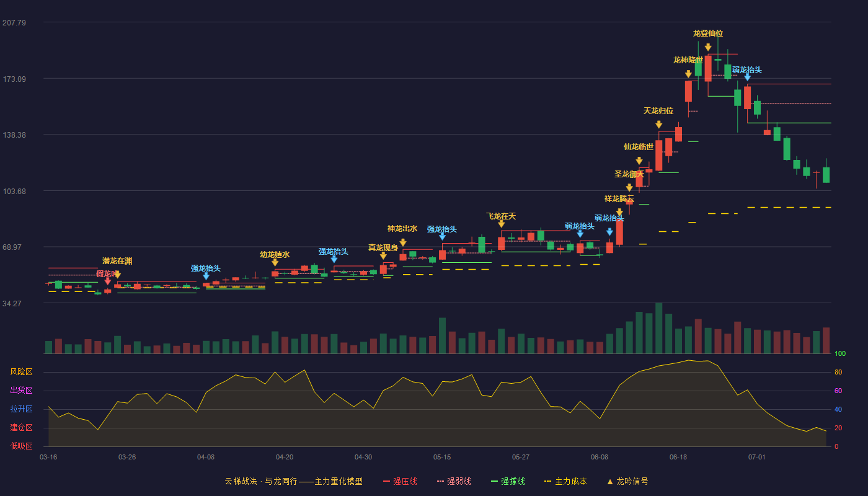The height and width of the screenshot is (496, 868).
Task: Click the 04-08 date label
Action: (206, 457)
